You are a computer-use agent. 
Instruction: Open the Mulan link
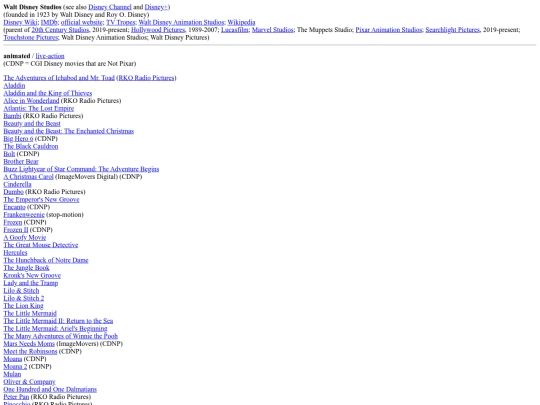tap(12, 374)
